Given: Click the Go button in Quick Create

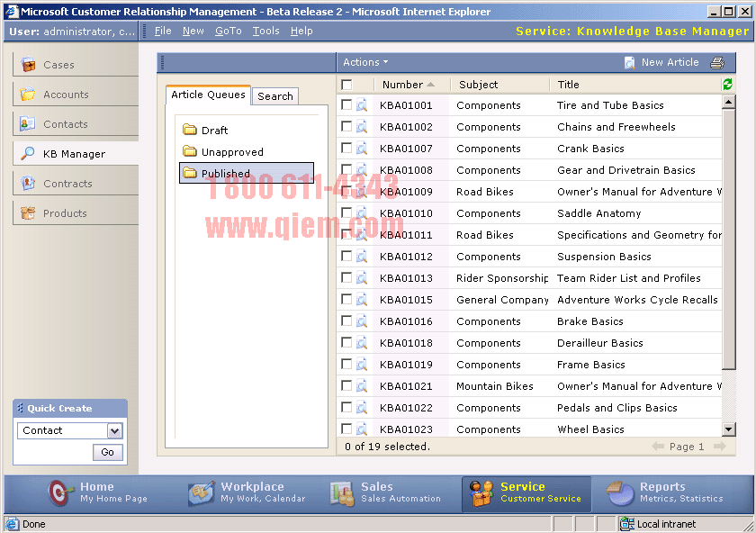Looking at the screenshot, I should pos(107,452).
